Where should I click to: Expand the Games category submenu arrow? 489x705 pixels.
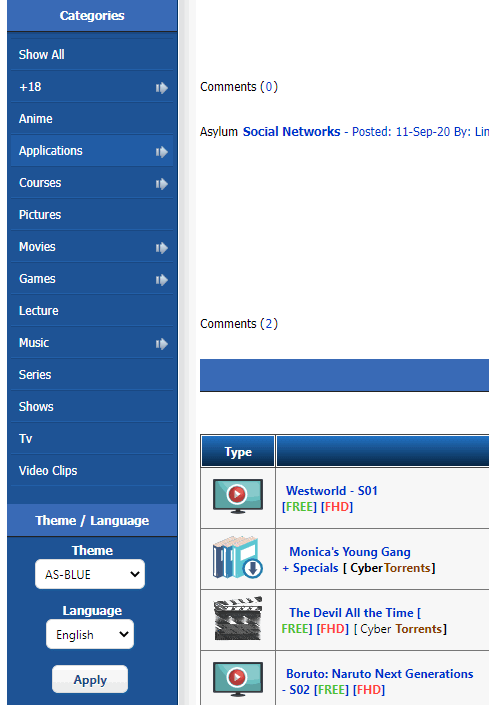tap(162, 280)
